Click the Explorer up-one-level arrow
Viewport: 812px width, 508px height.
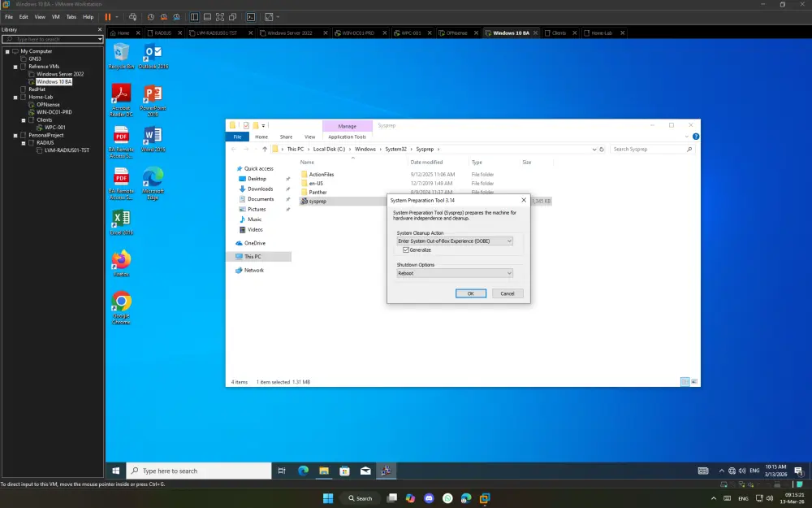click(x=265, y=150)
